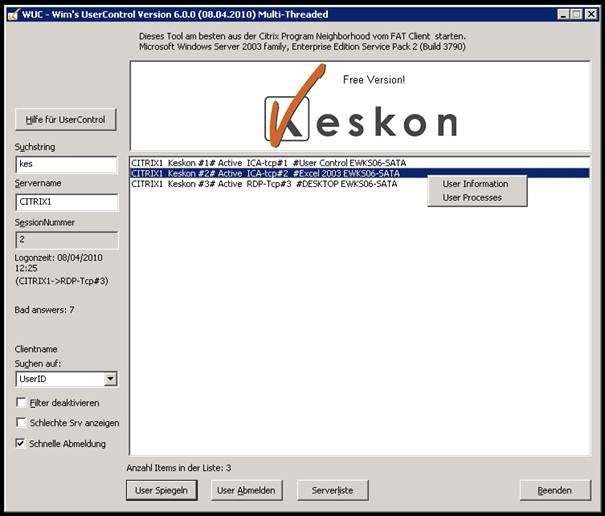Click the WUC app icon in title bar
Viewport: 605px width, 516px height.
coord(14,15)
